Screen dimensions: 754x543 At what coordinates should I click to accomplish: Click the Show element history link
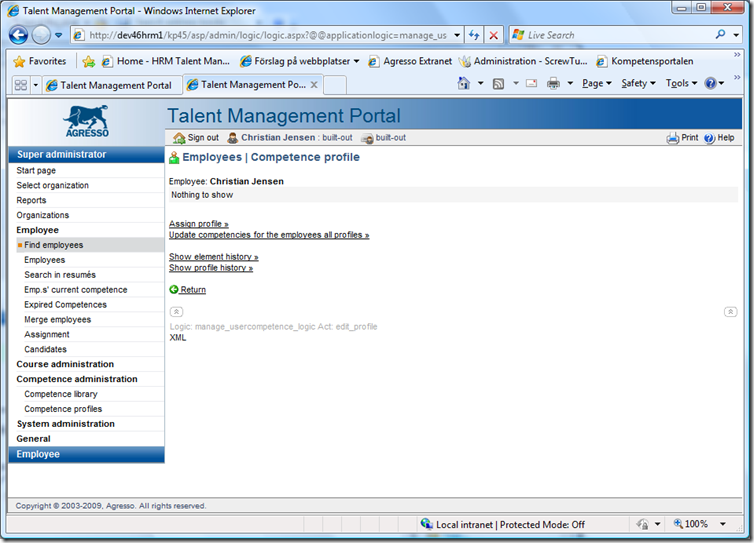214,257
